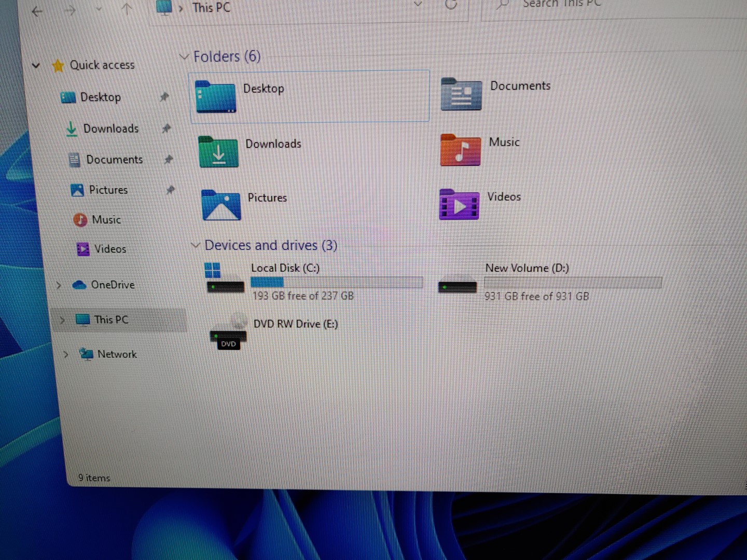
Task: Click the Documents icon in the sidebar
Action: pos(75,160)
